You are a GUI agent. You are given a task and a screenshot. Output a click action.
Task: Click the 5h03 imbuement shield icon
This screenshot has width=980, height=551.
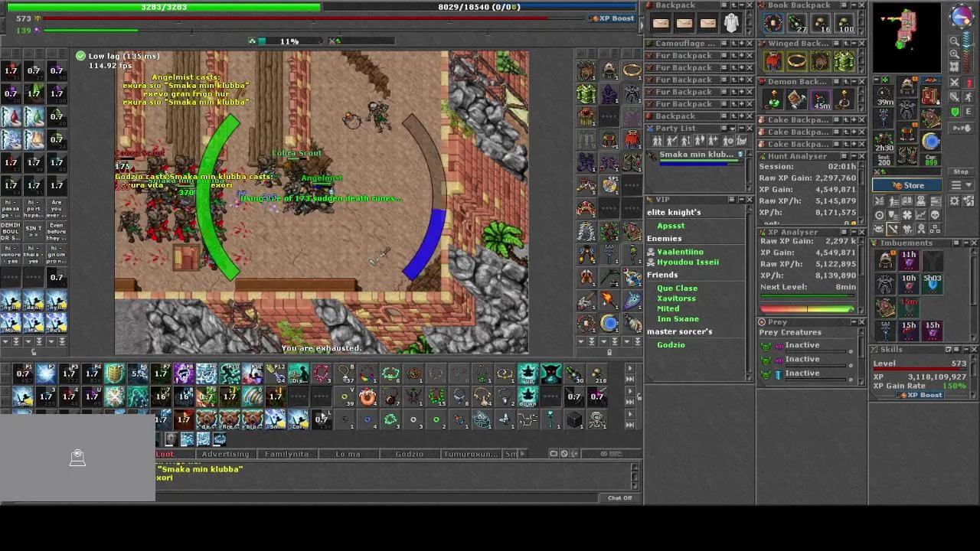click(x=933, y=284)
